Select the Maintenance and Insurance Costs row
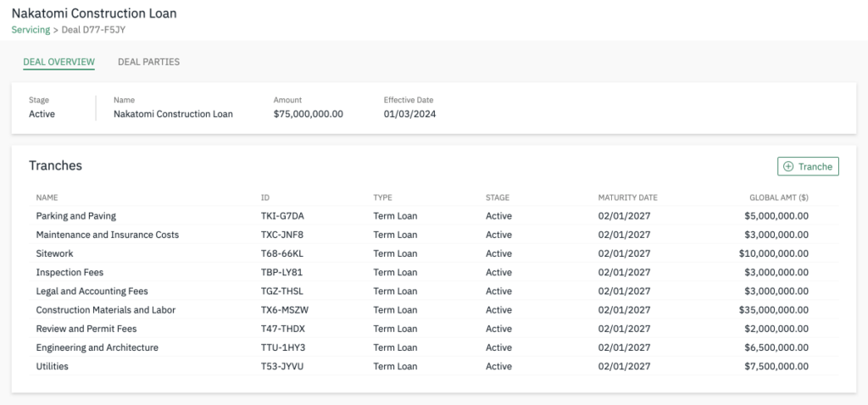Viewport: 868px width, 405px height. pos(108,235)
